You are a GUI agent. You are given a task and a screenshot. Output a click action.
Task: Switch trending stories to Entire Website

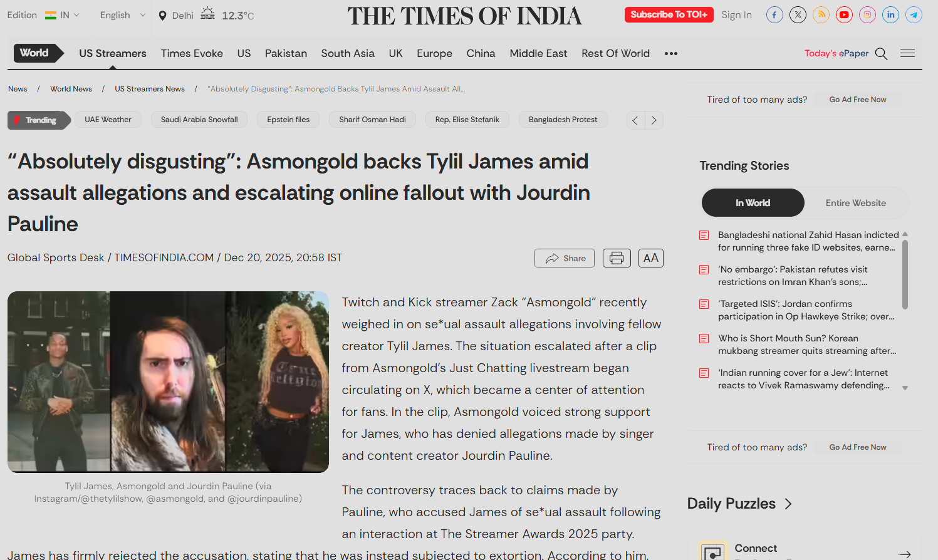pyautogui.click(x=856, y=203)
